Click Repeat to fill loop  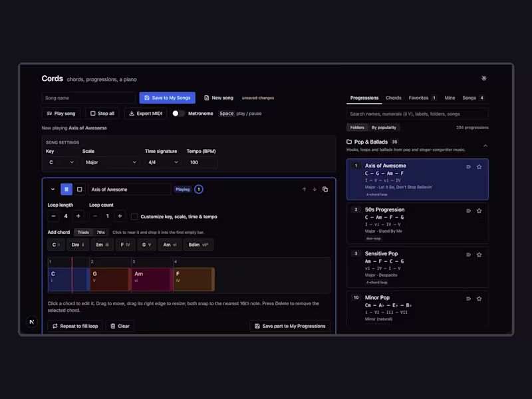(75, 326)
